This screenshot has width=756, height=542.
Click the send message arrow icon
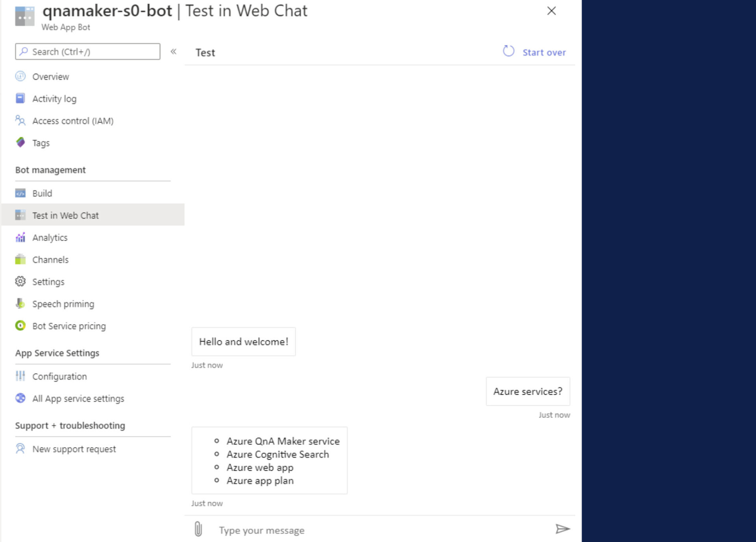(x=562, y=529)
